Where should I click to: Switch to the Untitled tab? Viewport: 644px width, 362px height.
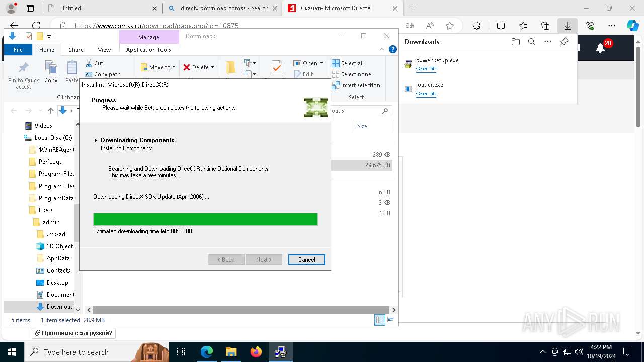[101, 8]
